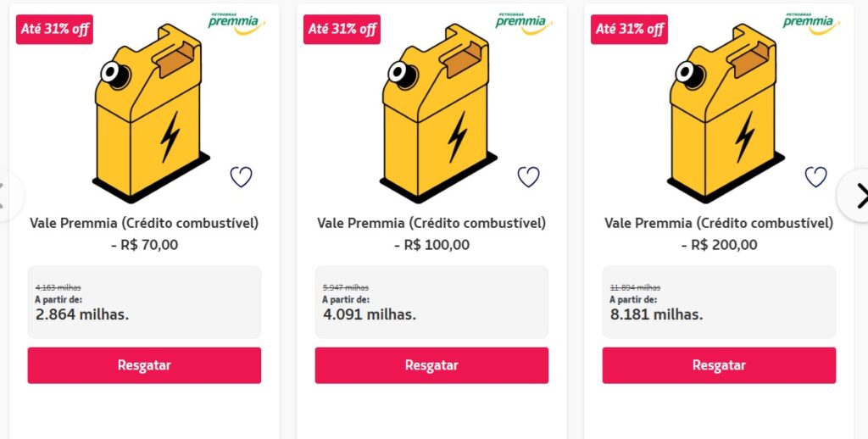Favorite the R$ 70,00 Vale Premmia heart
Viewport: 868px width, 439px height.
click(x=242, y=177)
